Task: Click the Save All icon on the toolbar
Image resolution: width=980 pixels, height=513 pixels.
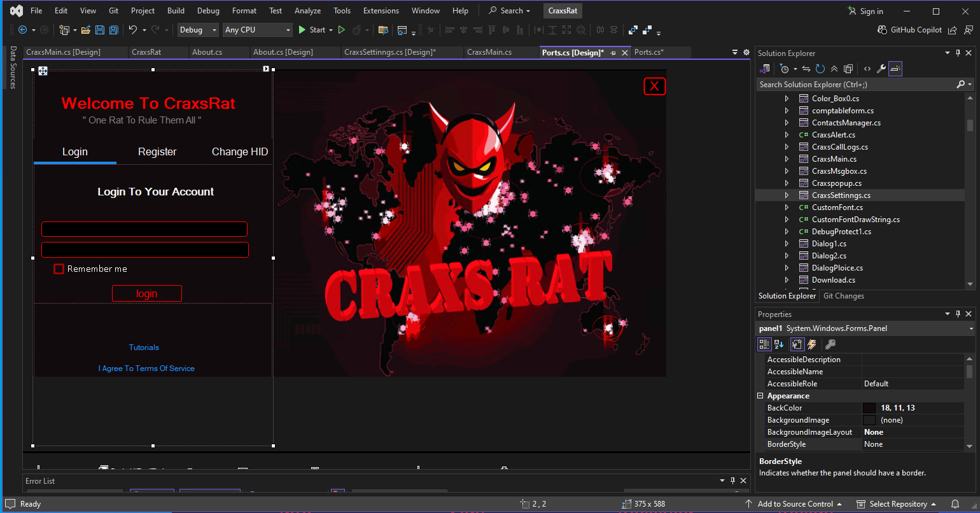Action: click(x=113, y=29)
